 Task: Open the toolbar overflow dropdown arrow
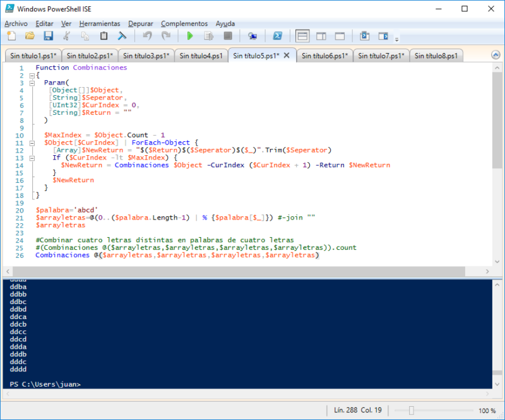click(x=396, y=39)
